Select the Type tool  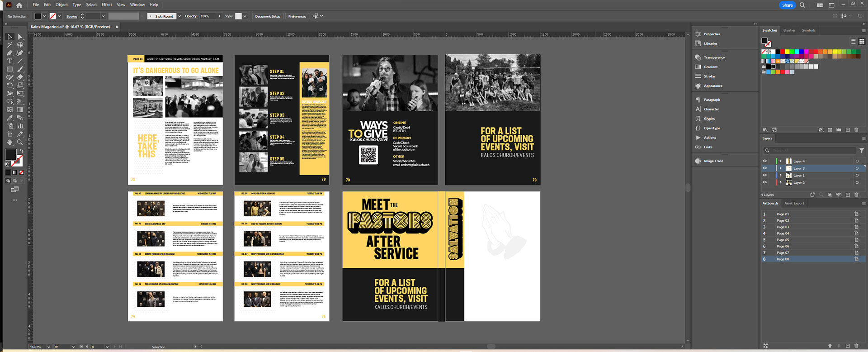(x=9, y=61)
